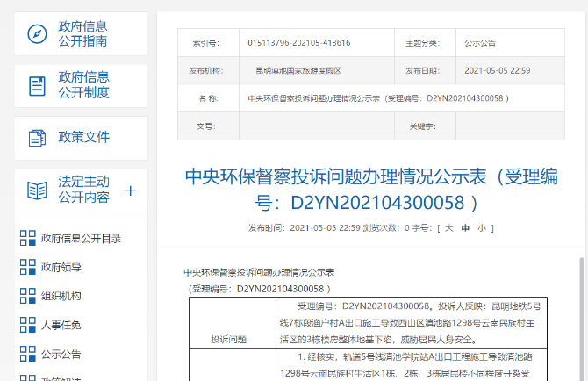The width and height of the screenshot is (588, 381).
Task: Click the open book icon for 法定主动公开内容
Action: (x=37, y=190)
